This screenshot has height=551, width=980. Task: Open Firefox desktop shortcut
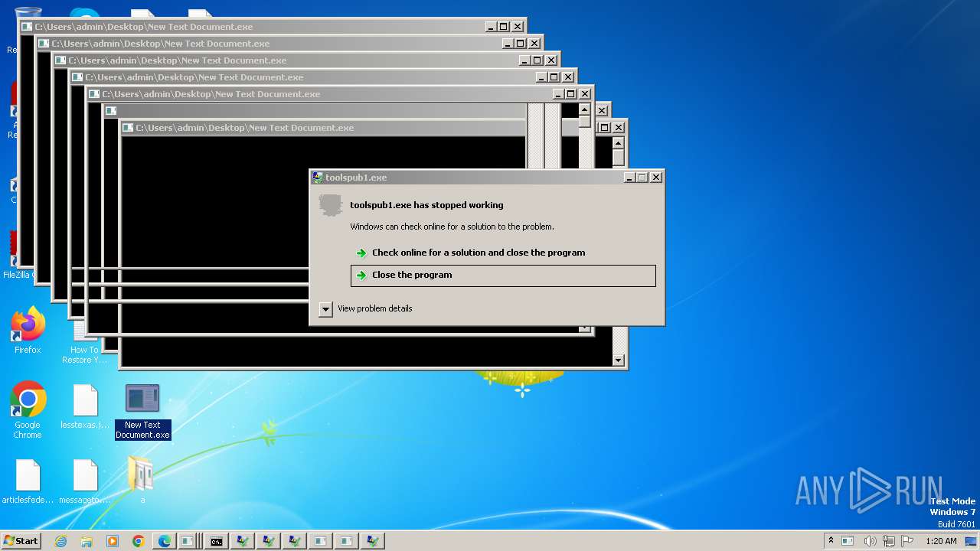(28, 331)
